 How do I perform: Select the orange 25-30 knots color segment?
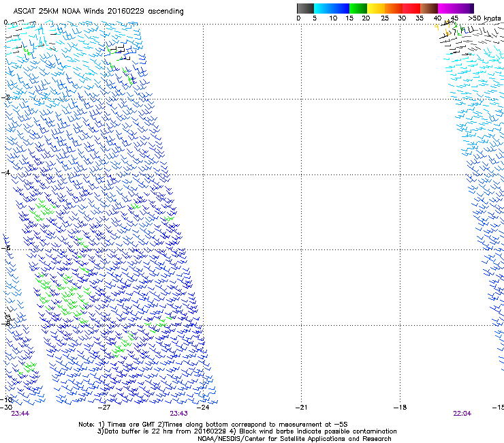pyautogui.click(x=394, y=8)
